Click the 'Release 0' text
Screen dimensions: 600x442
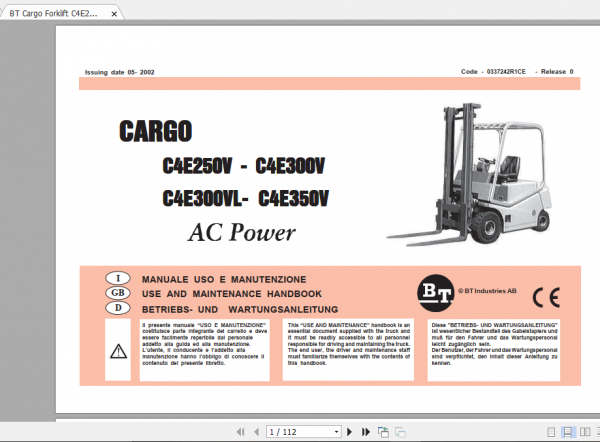pos(557,72)
